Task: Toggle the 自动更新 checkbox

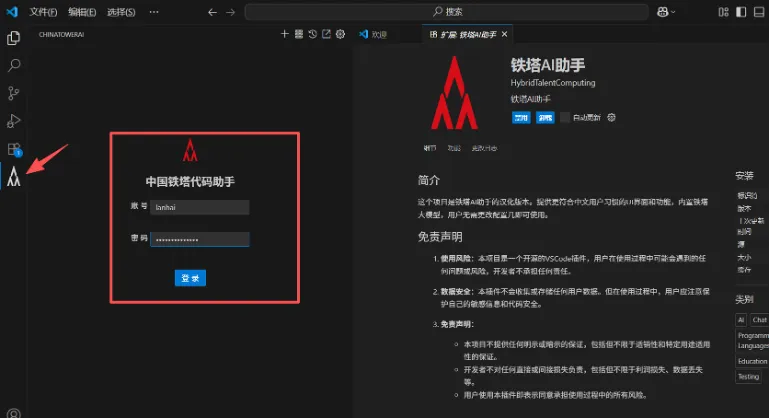Action: click(565, 117)
